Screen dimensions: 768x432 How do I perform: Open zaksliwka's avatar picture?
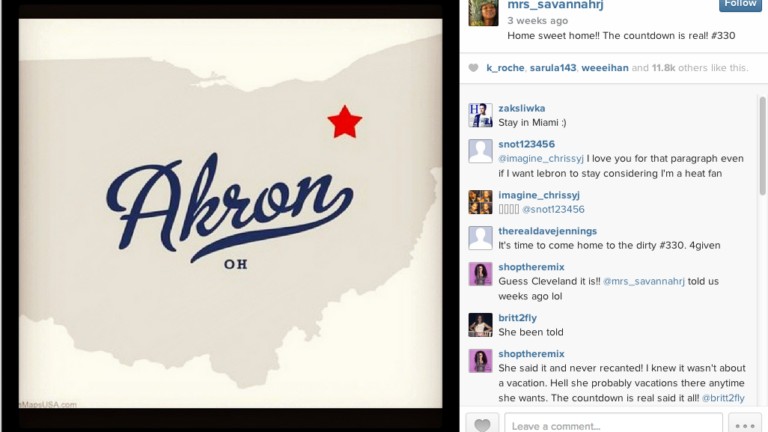pyautogui.click(x=480, y=115)
